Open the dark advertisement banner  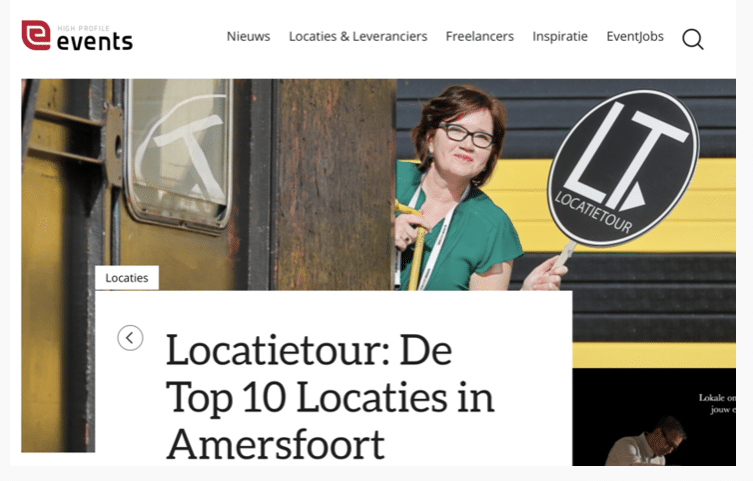(654, 417)
